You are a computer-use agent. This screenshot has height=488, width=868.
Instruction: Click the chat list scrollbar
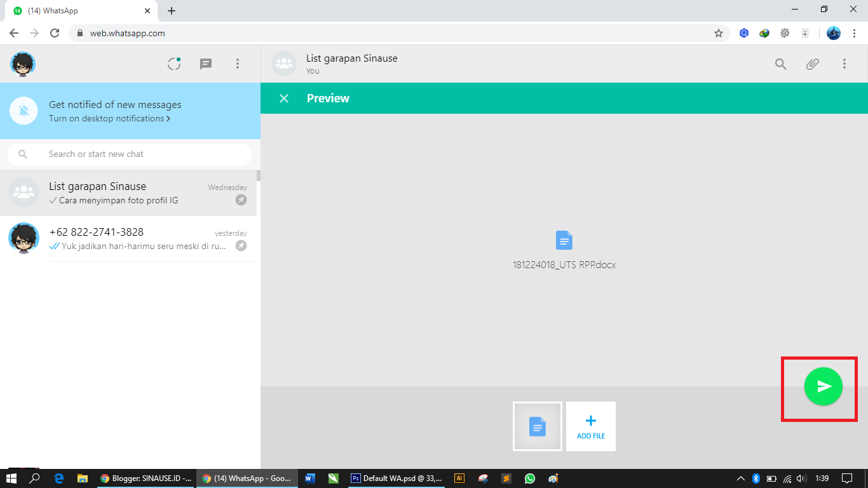click(259, 176)
